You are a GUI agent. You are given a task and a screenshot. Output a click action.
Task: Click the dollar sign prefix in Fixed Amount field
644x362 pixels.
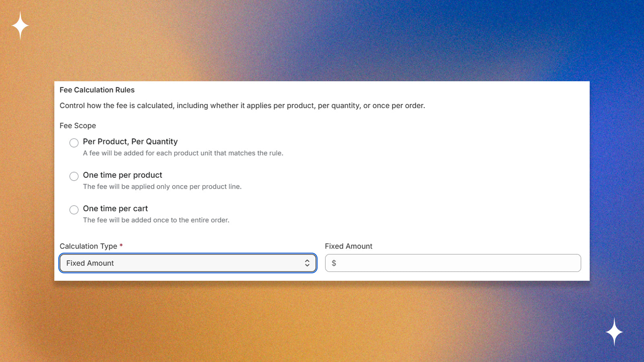click(334, 263)
